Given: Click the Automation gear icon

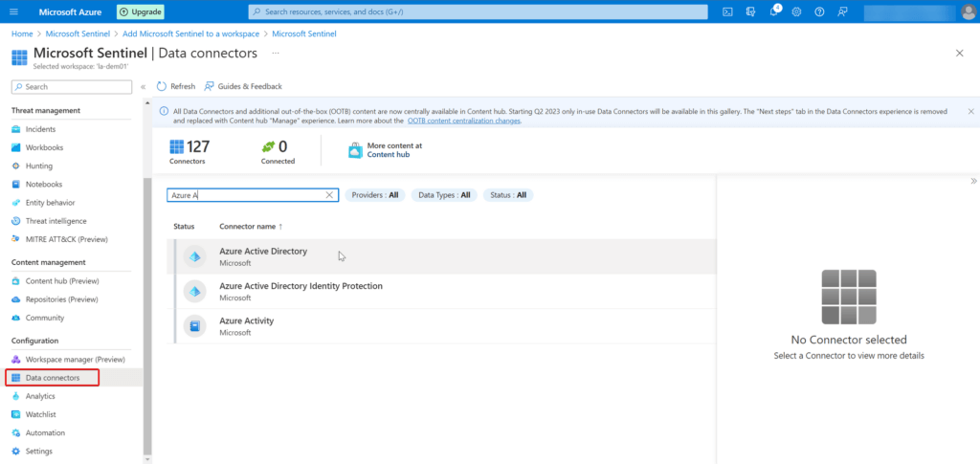Looking at the screenshot, I should pyautogui.click(x=16, y=432).
